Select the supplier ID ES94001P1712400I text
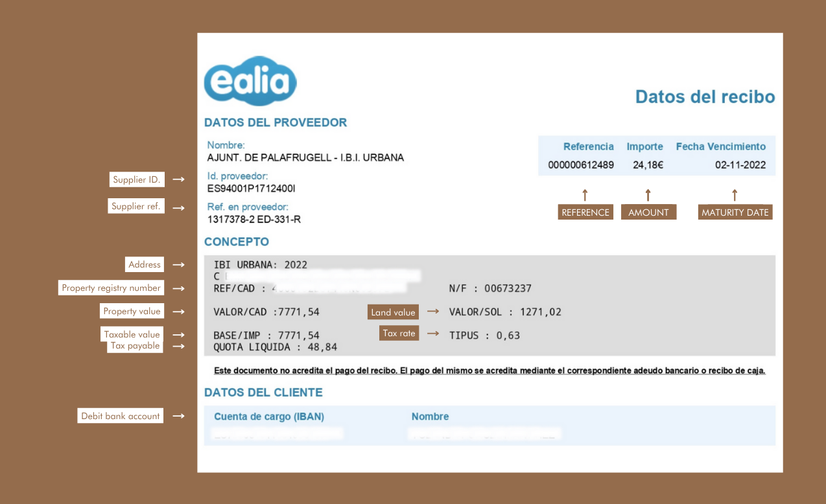 (x=252, y=189)
